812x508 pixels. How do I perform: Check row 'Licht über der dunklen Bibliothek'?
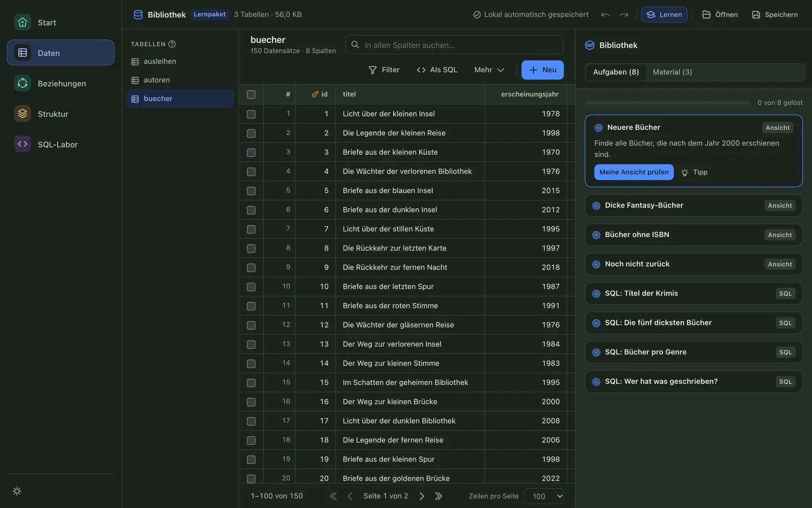[251, 421]
